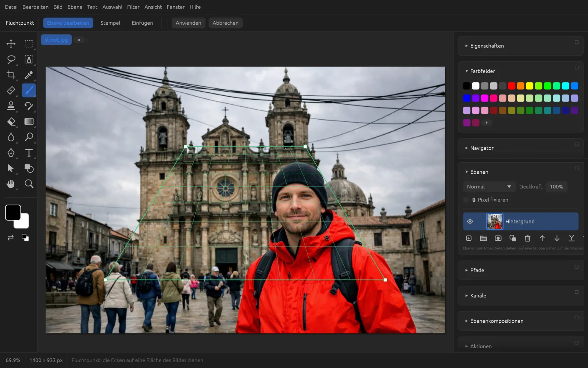Switch to the Stempel mode tab
Viewport: 588px width, 368px height.
click(110, 23)
